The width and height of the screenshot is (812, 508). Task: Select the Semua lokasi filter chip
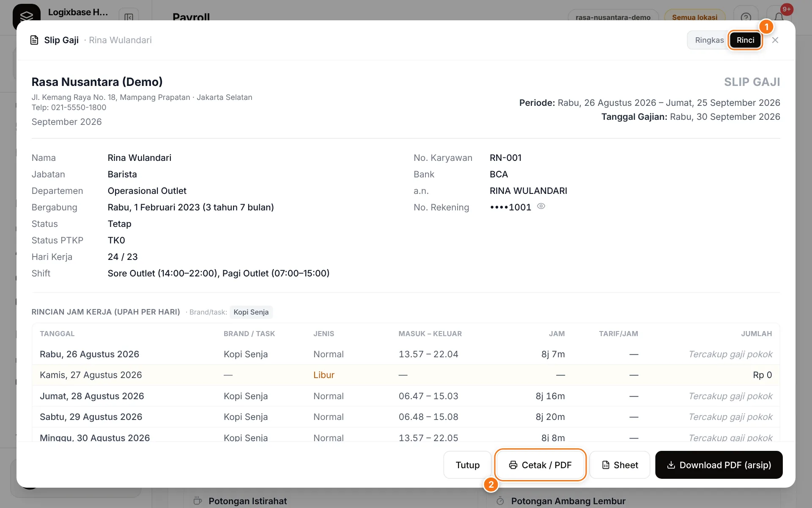[x=694, y=17]
